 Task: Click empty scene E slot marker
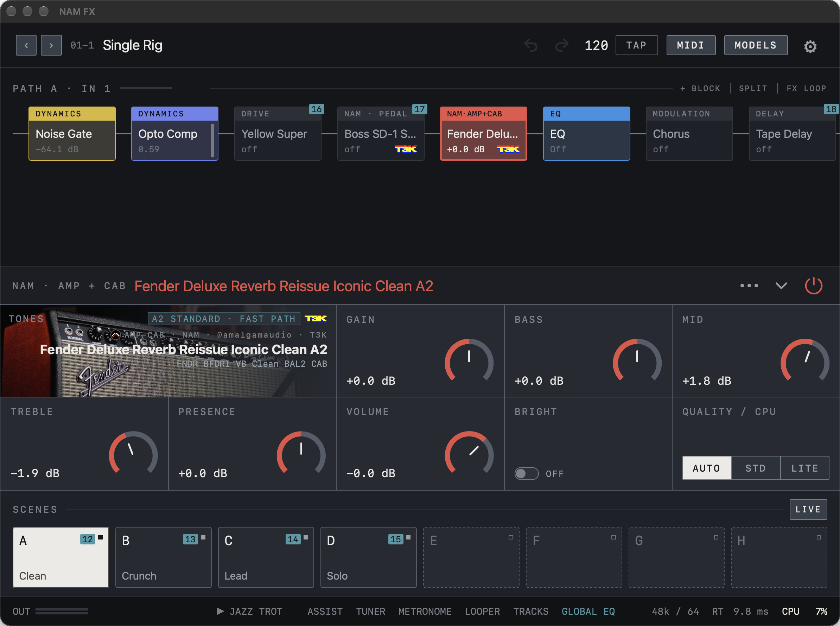pos(511,537)
